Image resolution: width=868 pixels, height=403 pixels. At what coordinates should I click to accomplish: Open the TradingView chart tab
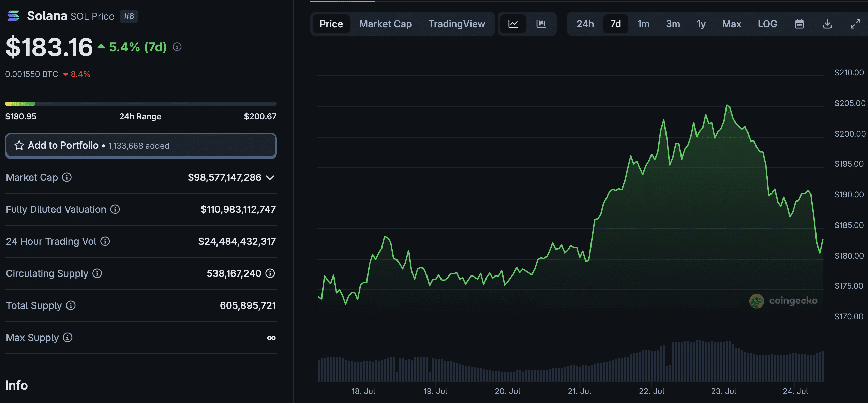[x=457, y=24]
